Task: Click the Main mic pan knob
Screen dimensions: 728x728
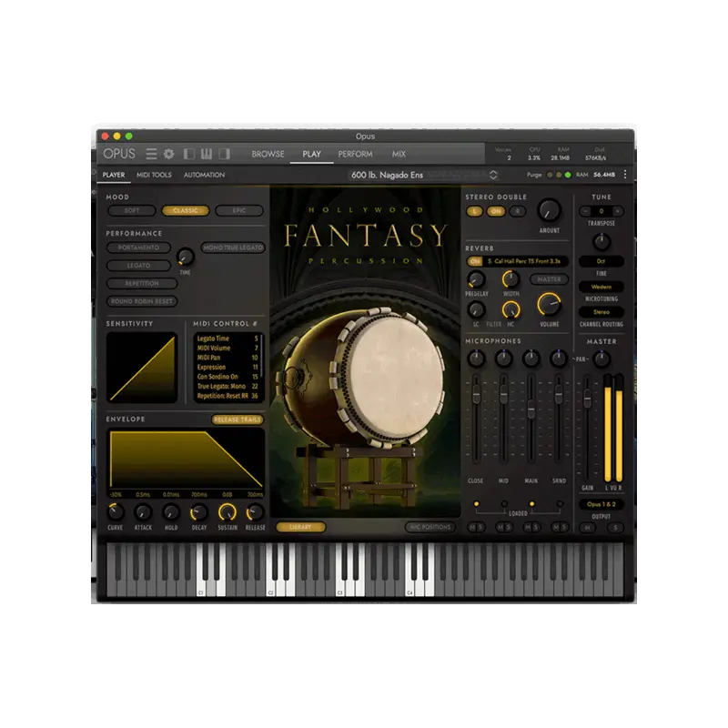Action: point(531,359)
